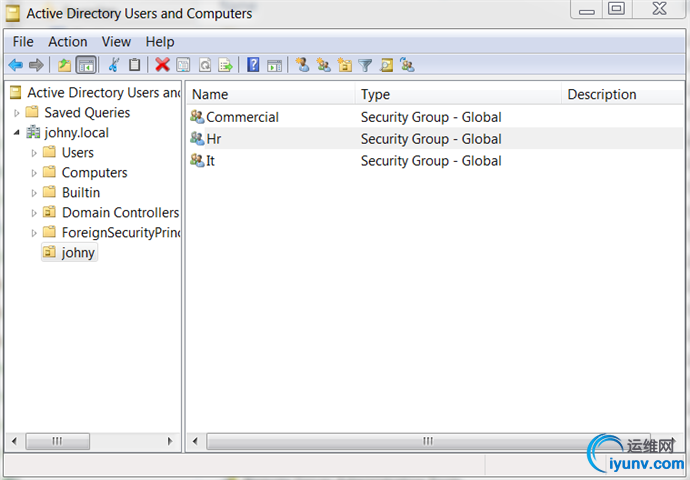This screenshot has height=480, width=690.
Task: Click the Paste clipboard icon
Action: (134, 65)
